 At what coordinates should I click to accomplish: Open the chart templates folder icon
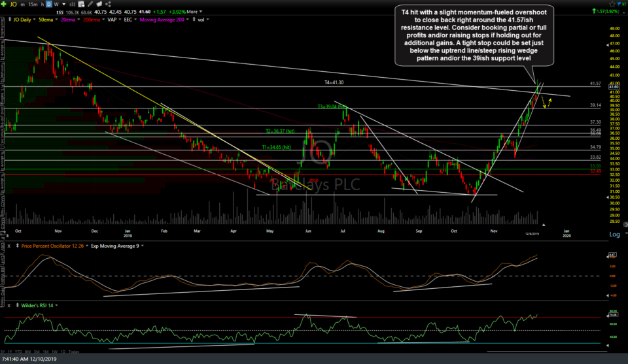(x=99, y=4)
